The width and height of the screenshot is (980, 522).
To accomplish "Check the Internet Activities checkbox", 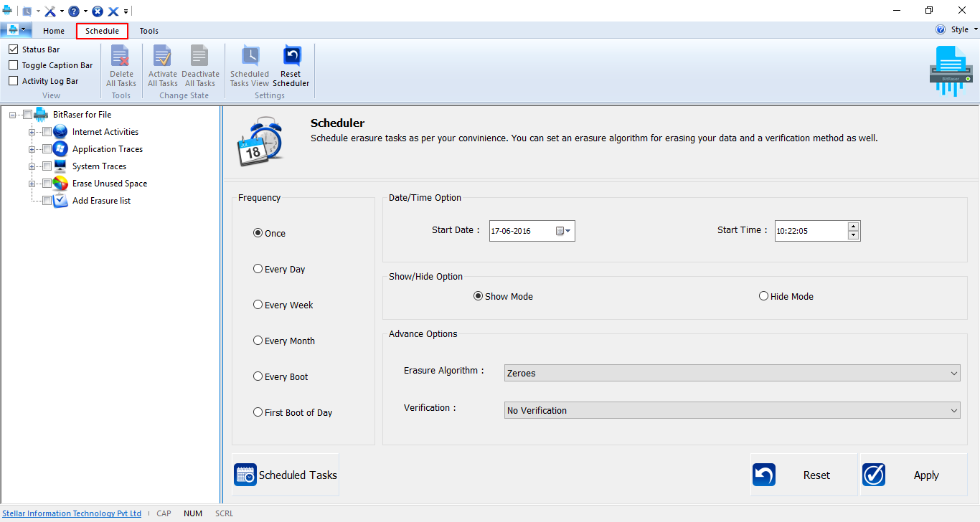I will pyautogui.click(x=47, y=132).
